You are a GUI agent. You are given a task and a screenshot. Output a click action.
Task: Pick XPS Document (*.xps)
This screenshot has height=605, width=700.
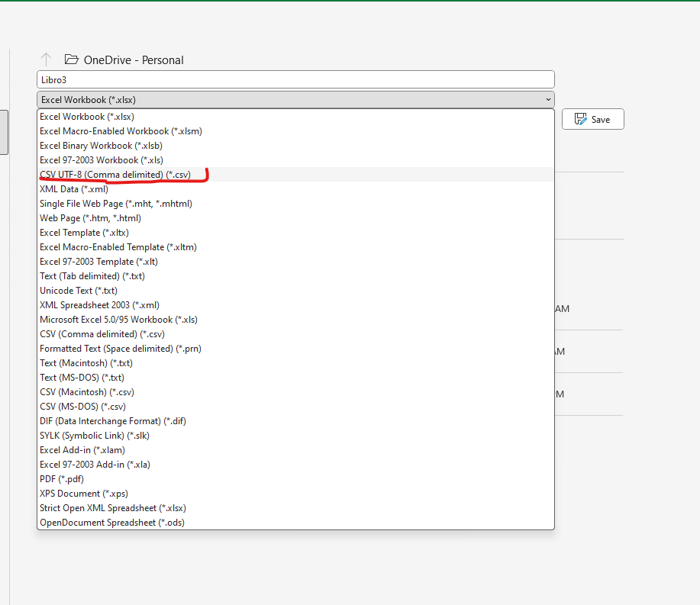295,494
